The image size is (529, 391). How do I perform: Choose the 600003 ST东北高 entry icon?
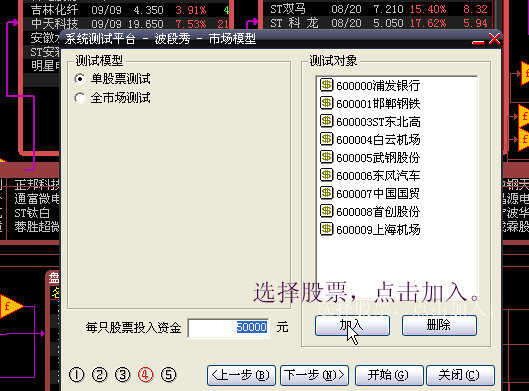coord(326,121)
